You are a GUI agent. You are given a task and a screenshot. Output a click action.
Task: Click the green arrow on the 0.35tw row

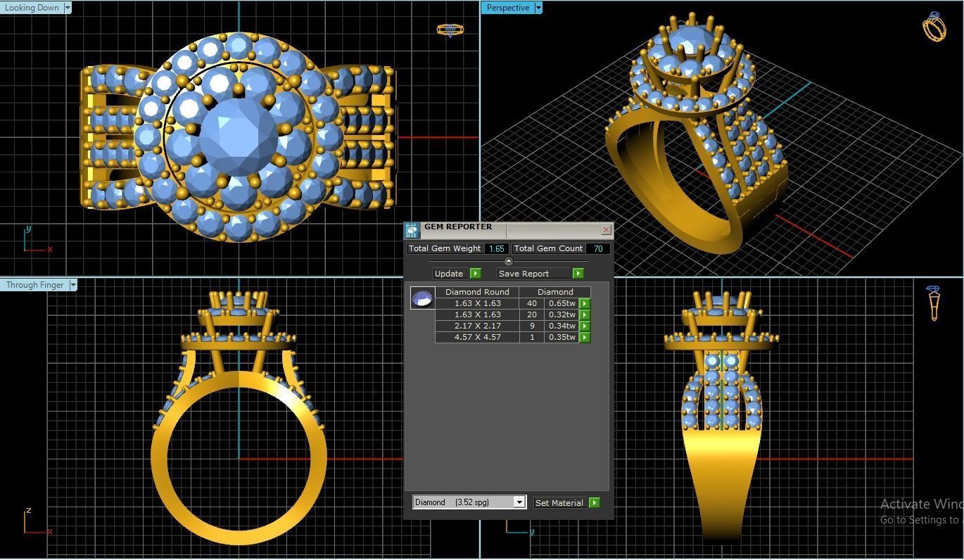[585, 337]
